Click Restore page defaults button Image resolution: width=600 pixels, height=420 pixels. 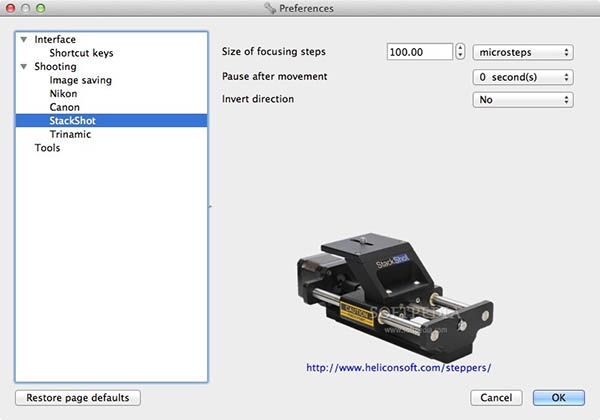78,397
